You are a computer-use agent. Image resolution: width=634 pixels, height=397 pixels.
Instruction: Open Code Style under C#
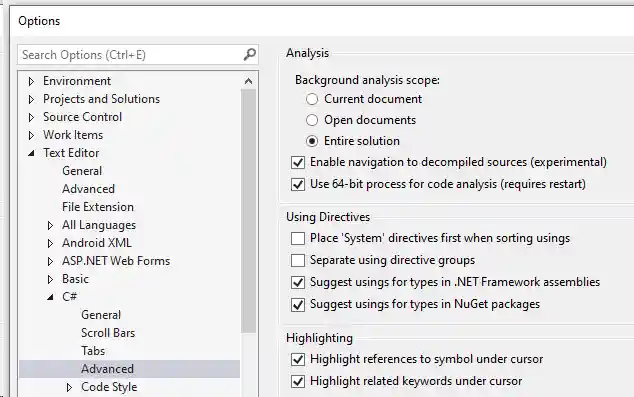coord(109,387)
